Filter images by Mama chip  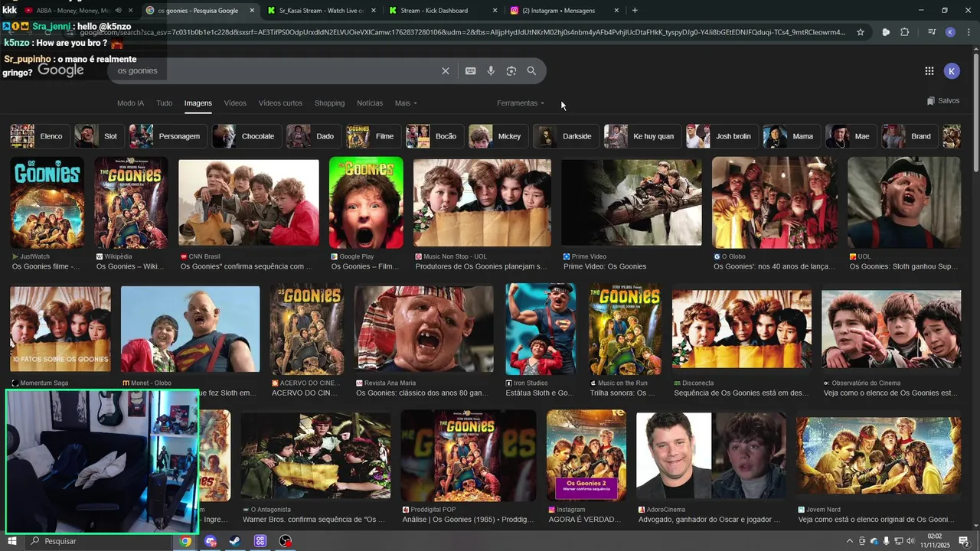tap(792, 136)
